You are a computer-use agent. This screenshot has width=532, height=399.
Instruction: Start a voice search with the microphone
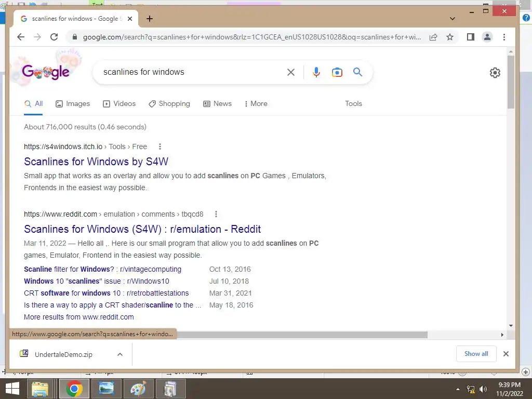coord(316,72)
